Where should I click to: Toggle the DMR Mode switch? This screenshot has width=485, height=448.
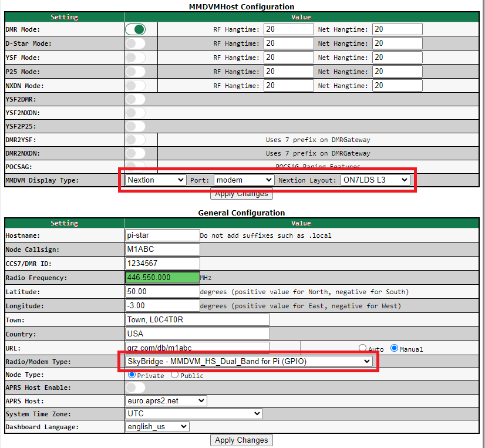click(x=135, y=29)
